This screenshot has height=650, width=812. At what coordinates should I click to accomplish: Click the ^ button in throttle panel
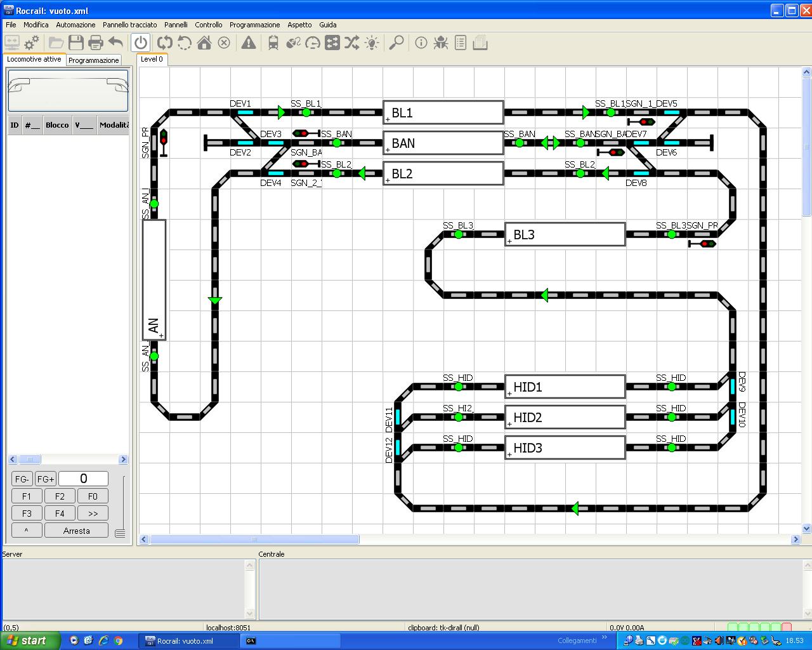point(27,531)
